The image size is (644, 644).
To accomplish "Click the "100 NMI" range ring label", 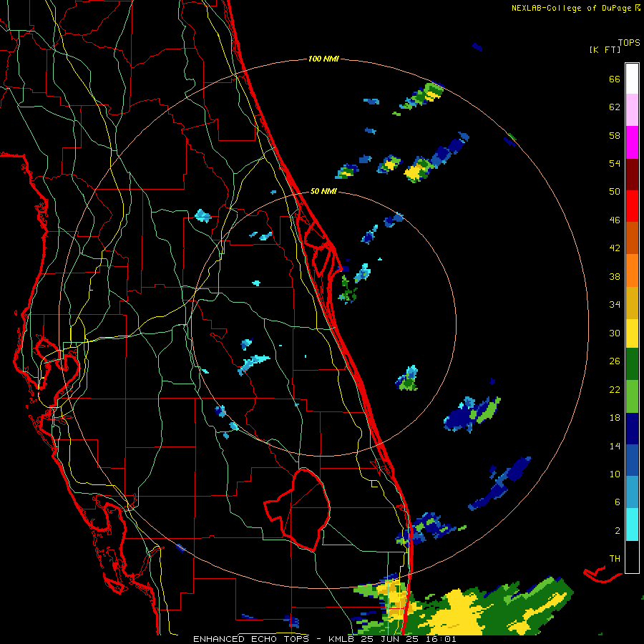I will pyautogui.click(x=323, y=59).
